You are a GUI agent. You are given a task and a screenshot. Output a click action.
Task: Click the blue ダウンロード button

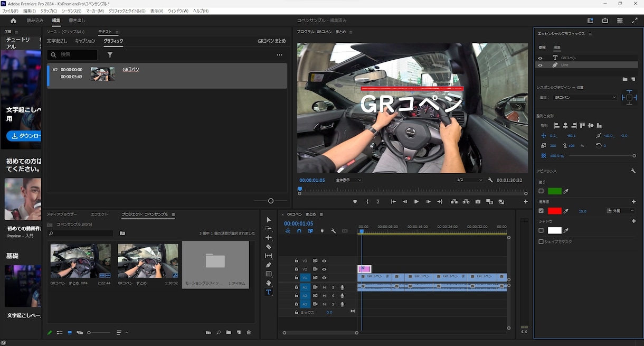pos(24,136)
